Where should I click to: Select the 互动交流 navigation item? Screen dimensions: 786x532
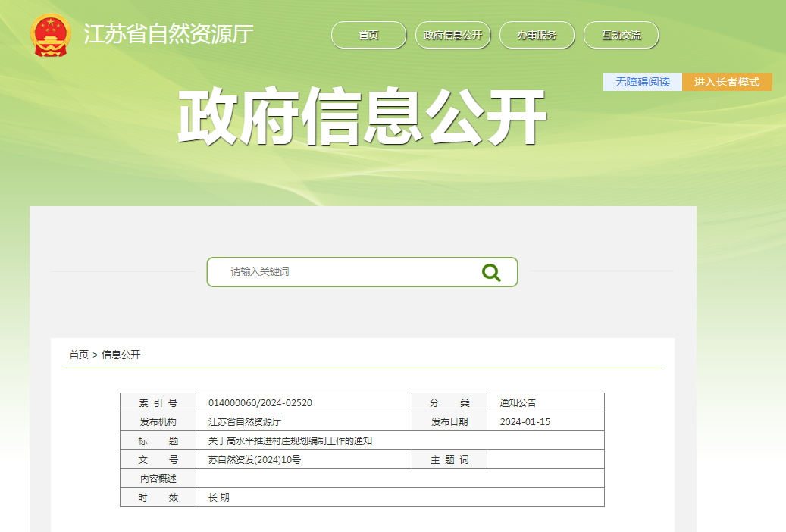(x=621, y=35)
